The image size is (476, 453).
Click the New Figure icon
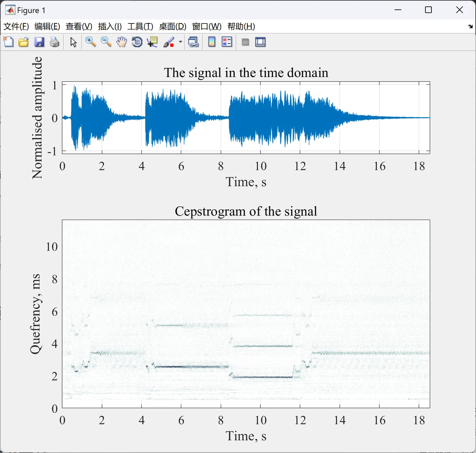8,42
